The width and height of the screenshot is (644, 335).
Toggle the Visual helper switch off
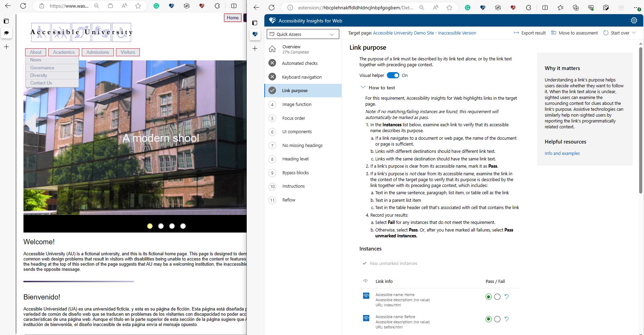393,75
